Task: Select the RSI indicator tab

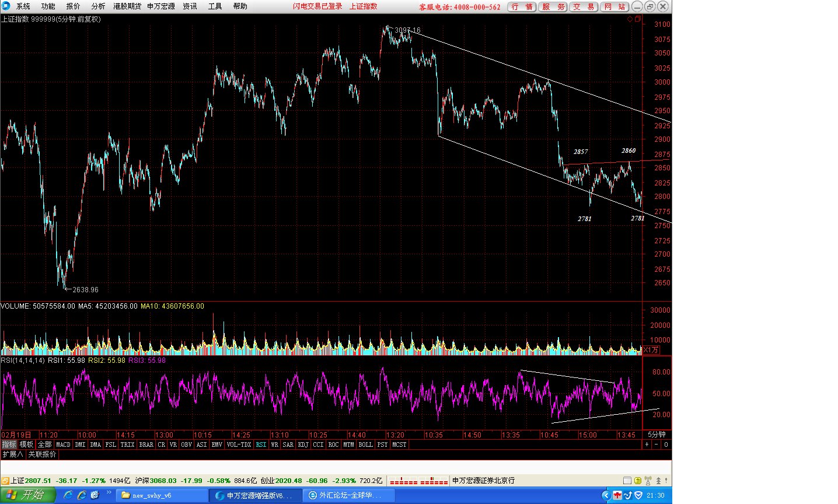Action: (x=261, y=444)
